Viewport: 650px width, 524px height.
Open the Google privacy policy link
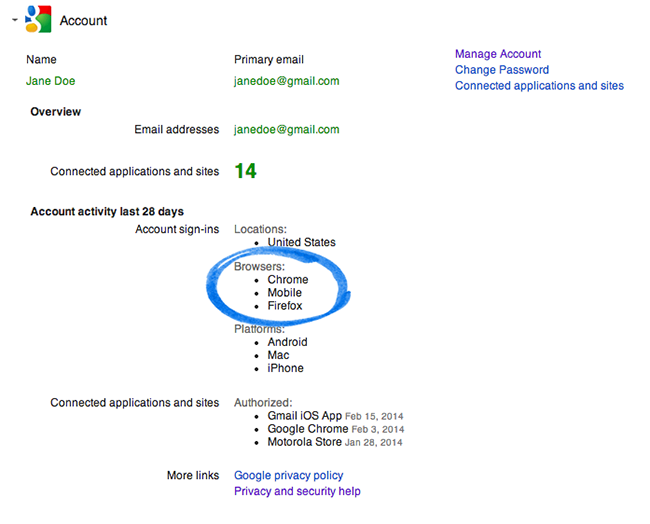(x=289, y=475)
